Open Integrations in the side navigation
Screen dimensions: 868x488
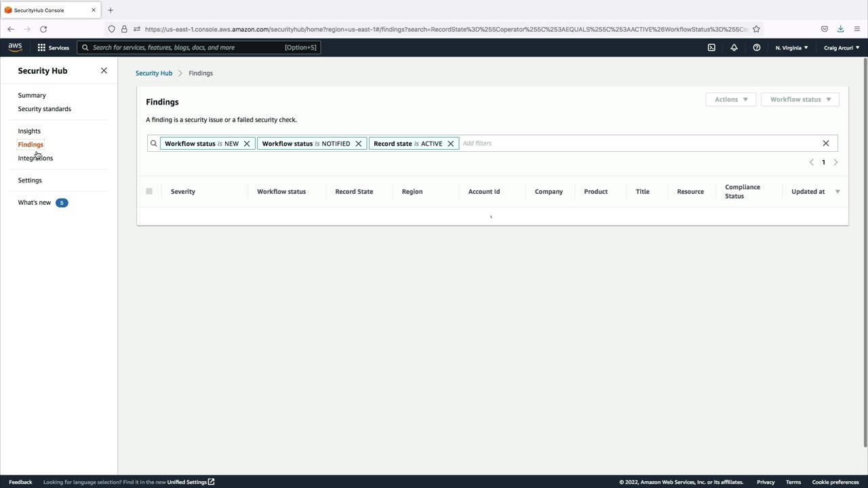(x=35, y=159)
